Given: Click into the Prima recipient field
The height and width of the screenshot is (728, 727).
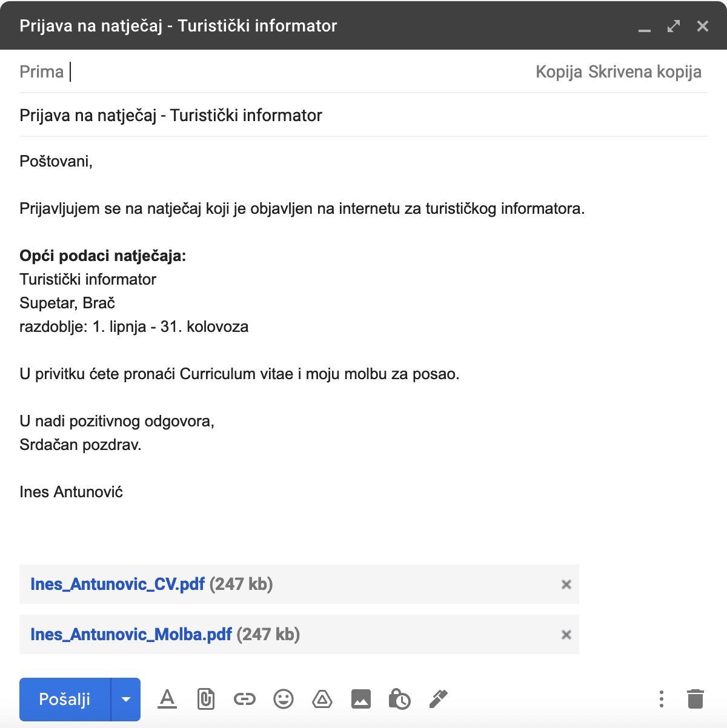Looking at the screenshot, I should 291,71.
